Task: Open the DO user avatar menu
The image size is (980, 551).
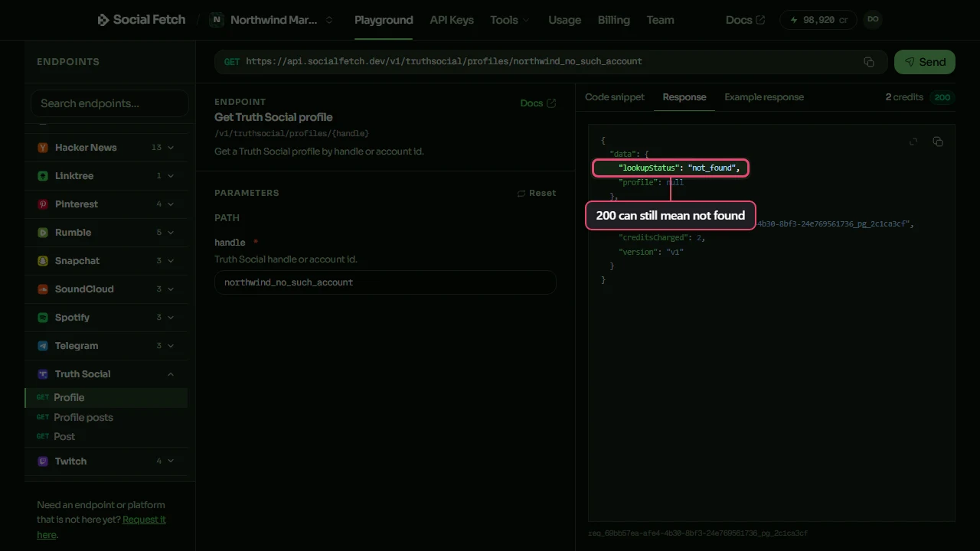Action: tap(872, 20)
